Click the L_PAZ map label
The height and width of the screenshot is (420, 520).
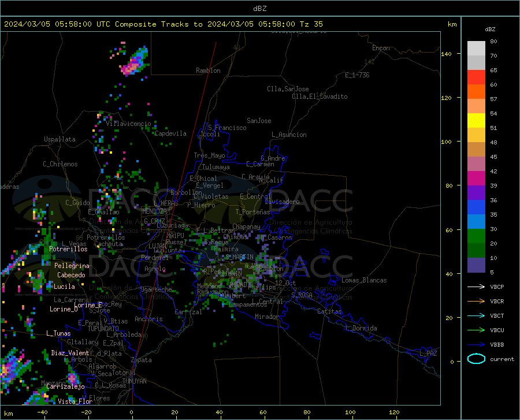428,354
